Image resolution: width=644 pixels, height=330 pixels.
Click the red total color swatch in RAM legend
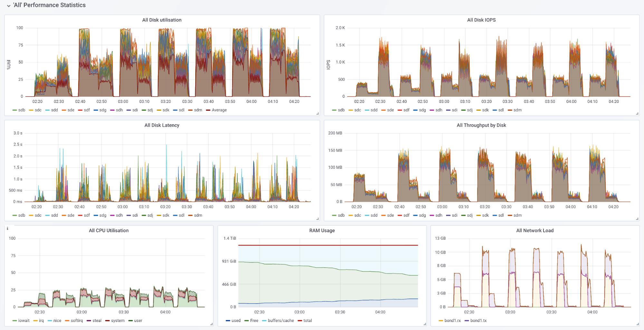300,321
